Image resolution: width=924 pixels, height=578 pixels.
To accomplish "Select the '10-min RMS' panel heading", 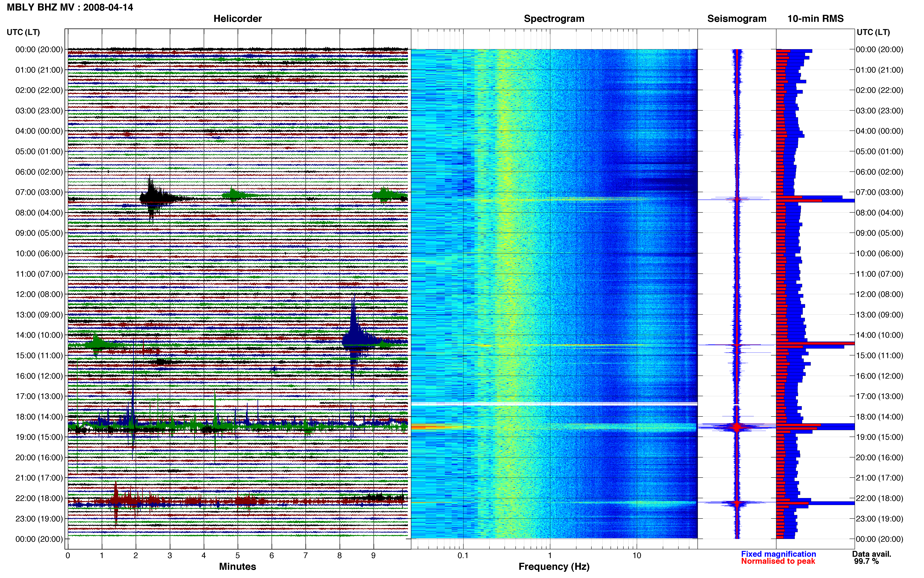I will pyautogui.click(x=816, y=19).
